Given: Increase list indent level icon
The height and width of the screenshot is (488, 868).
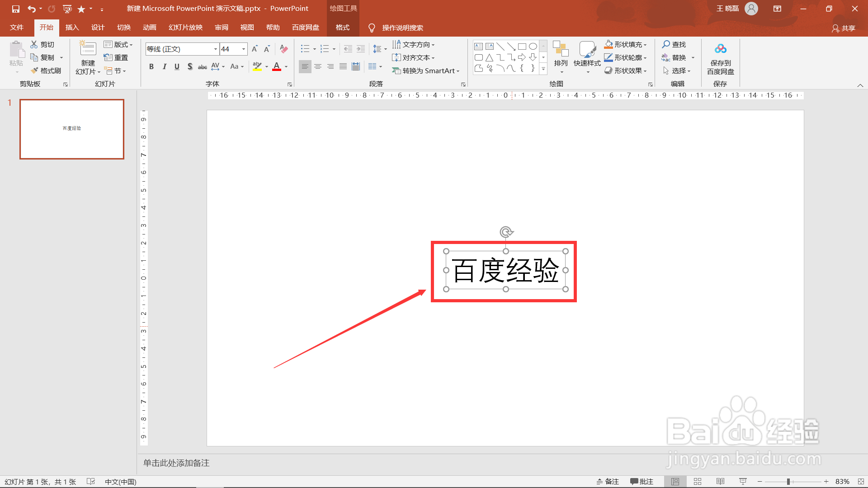Looking at the screenshot, I should coord(360,49).
